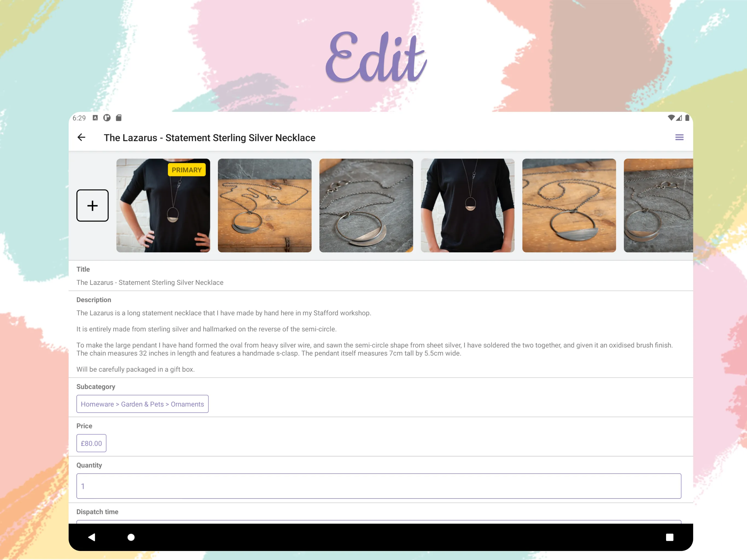This screenshot has width=747, height=560.
Task: Tap the Android recent apps square
Action: point(669,537)
